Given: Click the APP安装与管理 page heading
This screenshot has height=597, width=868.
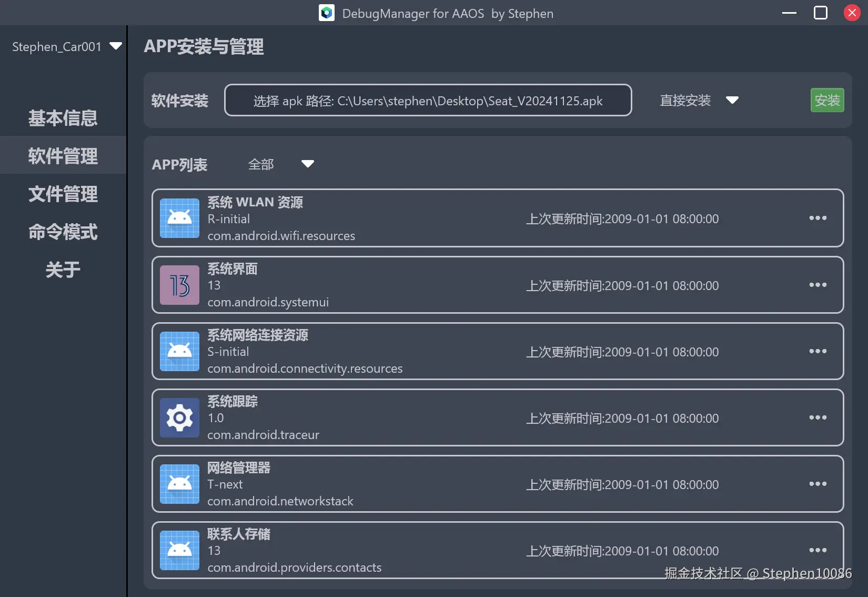Looking at the screenshot, I should point(204,46).
